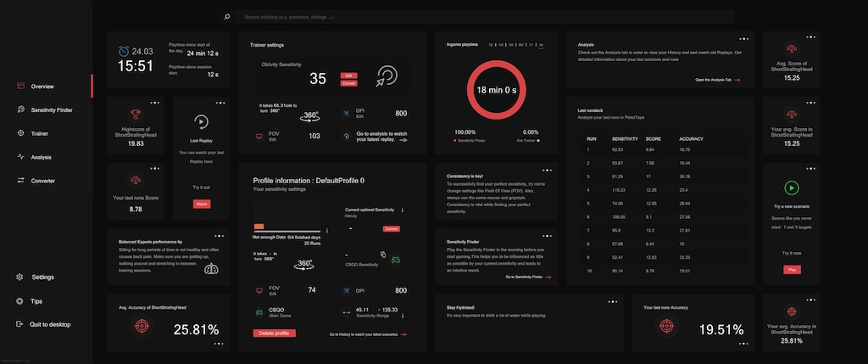Image resolution: width=868 pixels, height=364 pixels.
Task: Open Settings via the gear icon
Action: tap(20, 277)
